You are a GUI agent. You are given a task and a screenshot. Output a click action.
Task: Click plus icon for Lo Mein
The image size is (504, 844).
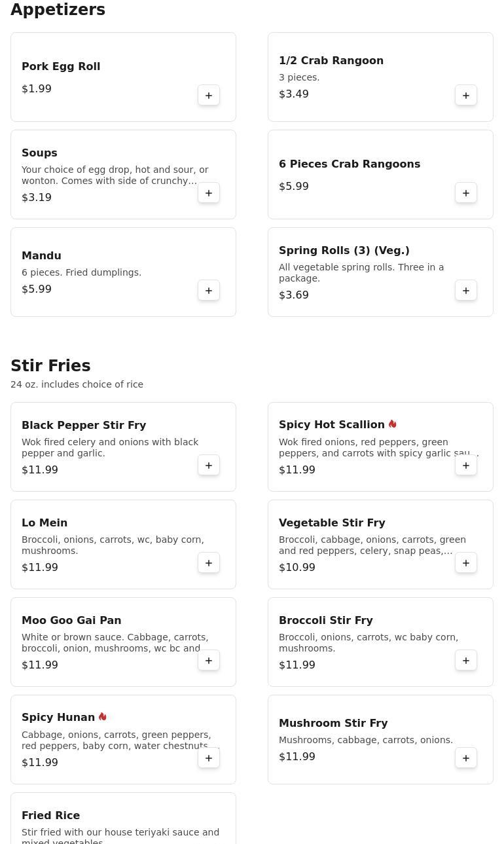coord(209,563)
